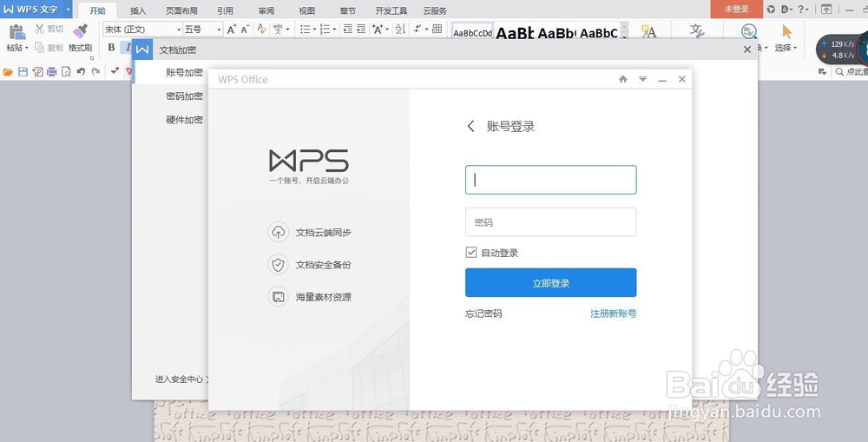
Task: Expand the 选择 dropdown arrow
Action: tap(795, 48)
